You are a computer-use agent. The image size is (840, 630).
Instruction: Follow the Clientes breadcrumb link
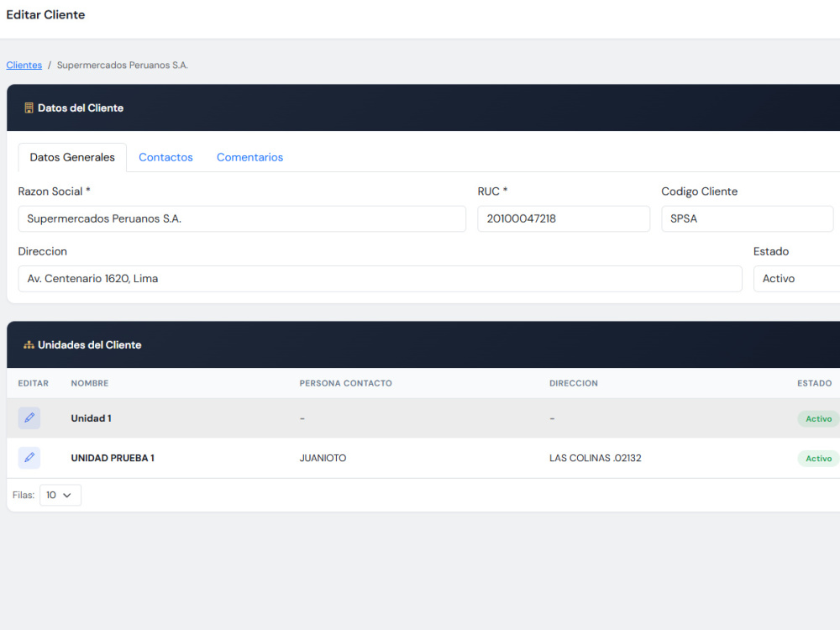click(x=24, y=65)
